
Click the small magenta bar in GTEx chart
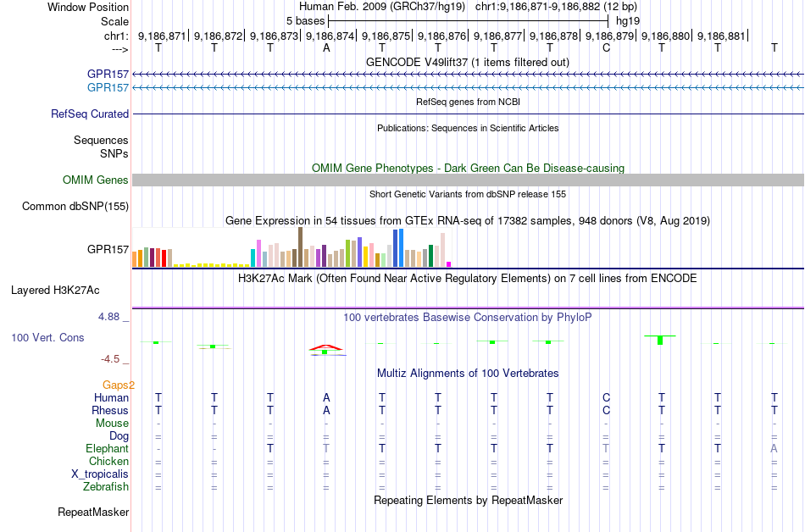449,264
